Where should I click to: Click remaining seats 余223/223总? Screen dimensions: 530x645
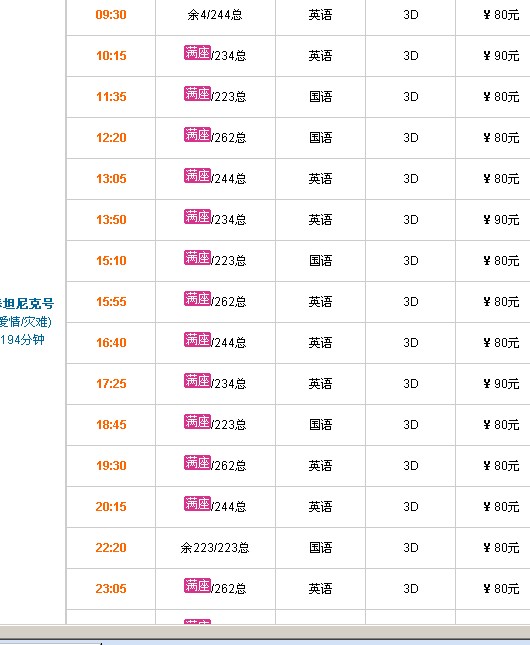tap(215, 548)
